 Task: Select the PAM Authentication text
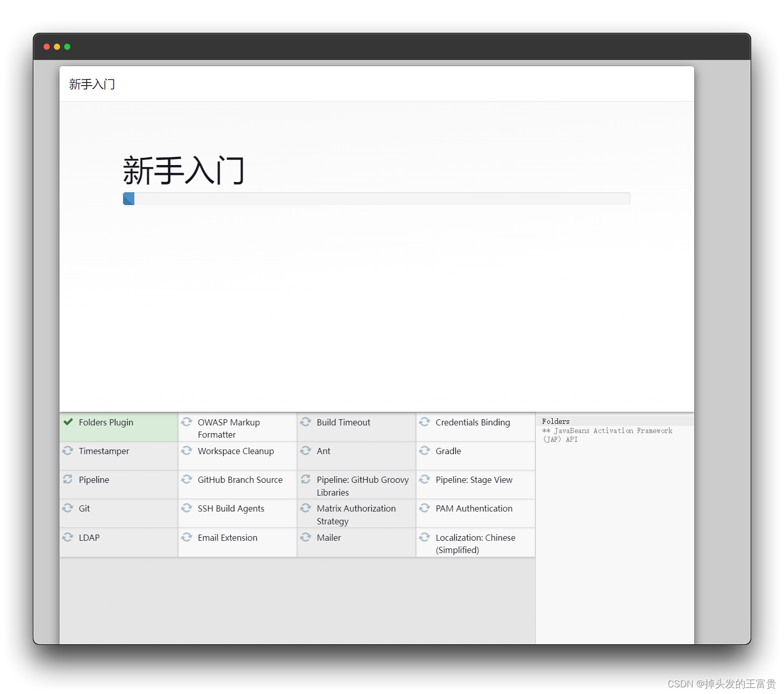point(474,508)
